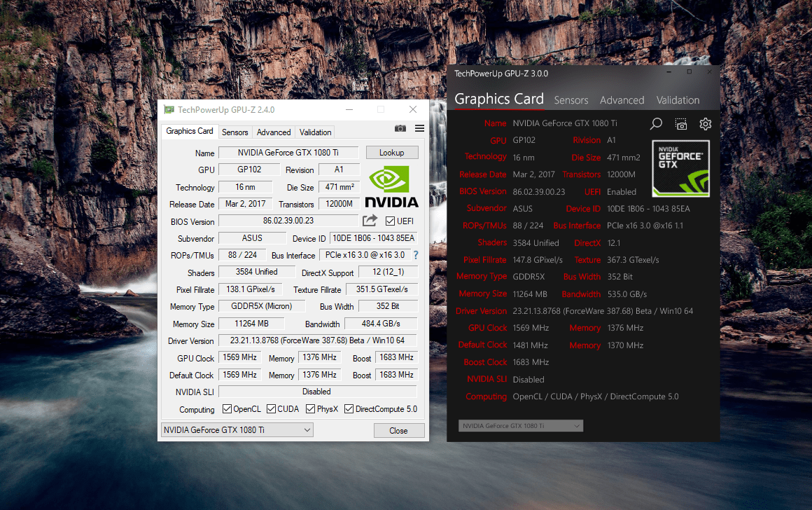
Task: Click the Memory Size 11264 MB field in GPU-Z 2.4.0
Action: click(252, 324)
